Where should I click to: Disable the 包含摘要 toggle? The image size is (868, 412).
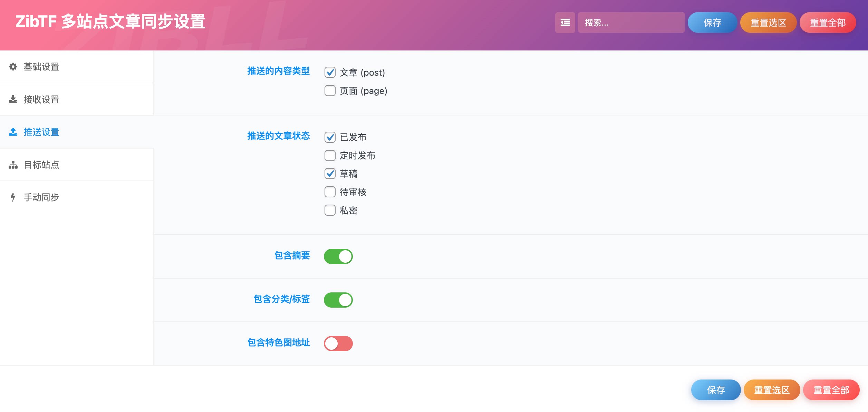(338, 256)
